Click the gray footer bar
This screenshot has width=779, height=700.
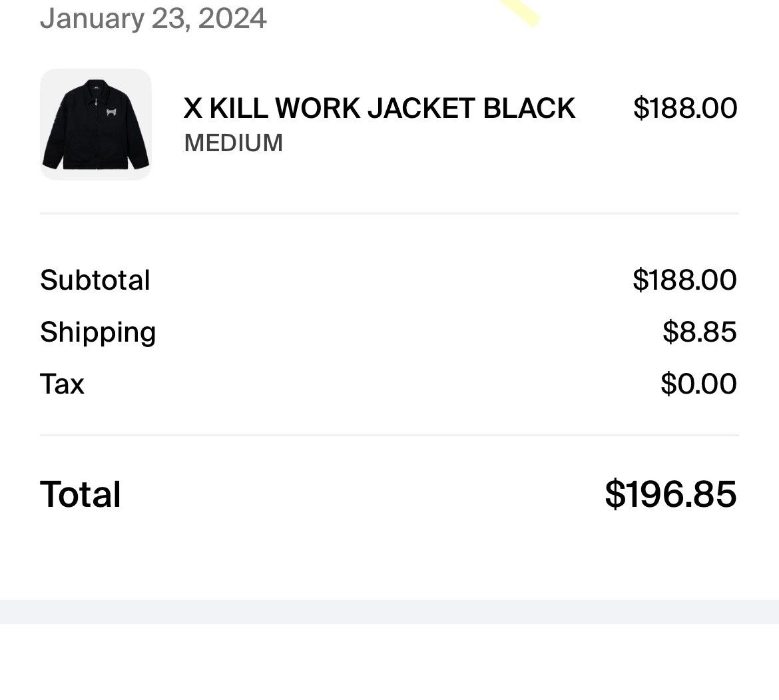(389, 611)
